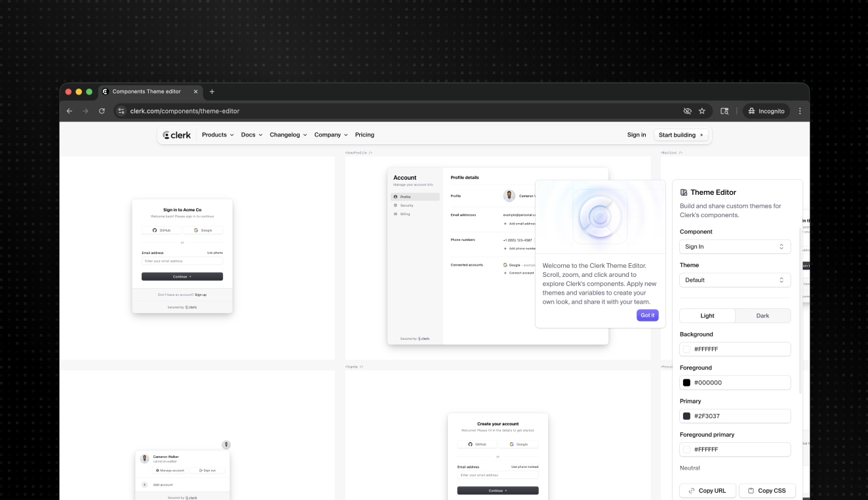Dismiss the welcome popover with Got it
Screen dimensions: 868x500
(x=648, y=316)
